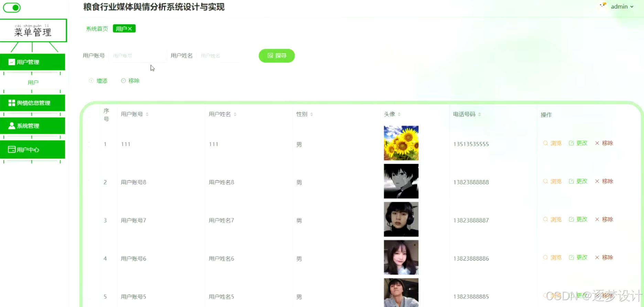Screen dimensions: 644x307
Task: Click the 更改 edit icon for 用户账号6
Action: click(571, 257)
